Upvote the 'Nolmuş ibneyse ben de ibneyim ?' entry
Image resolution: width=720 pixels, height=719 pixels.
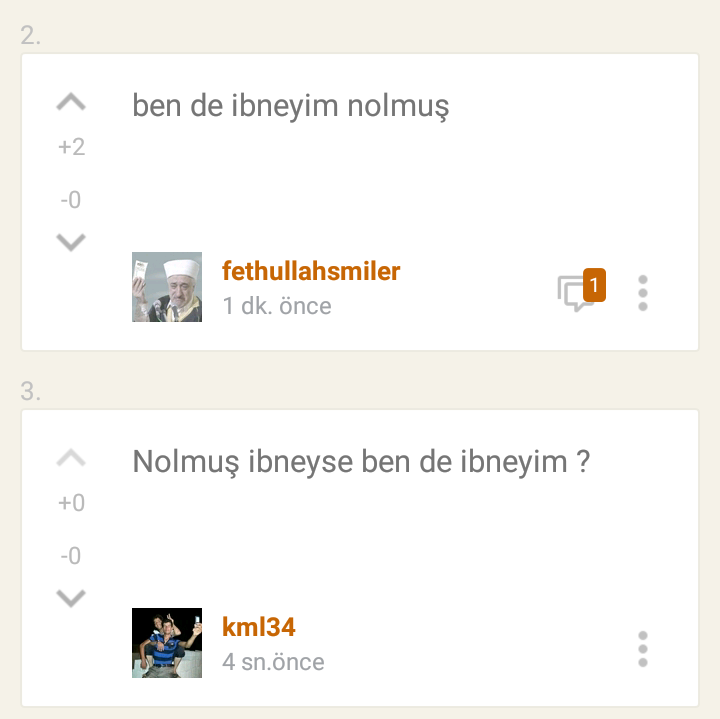click(71, 458)
